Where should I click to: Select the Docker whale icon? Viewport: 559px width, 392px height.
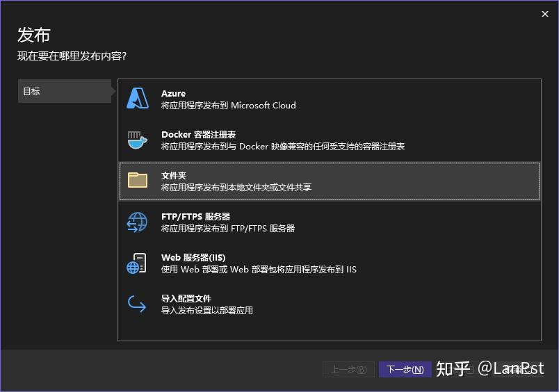(138, 140)
